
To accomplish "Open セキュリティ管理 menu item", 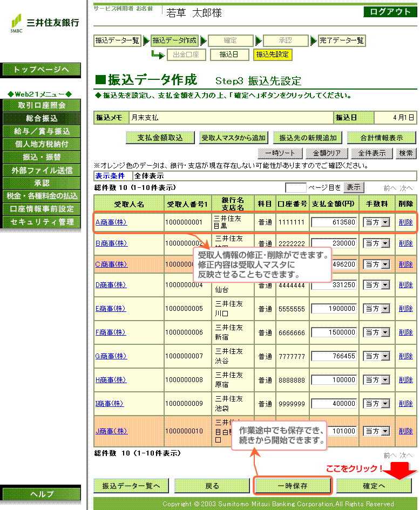I will click(42, 222).
